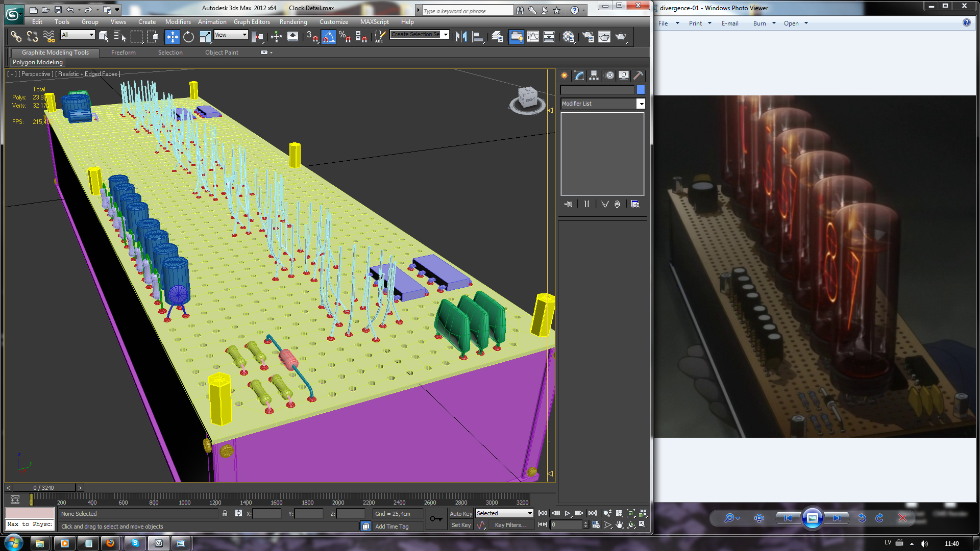
Task: Click the Key Filters button
Action: click(x=510, y=525)
